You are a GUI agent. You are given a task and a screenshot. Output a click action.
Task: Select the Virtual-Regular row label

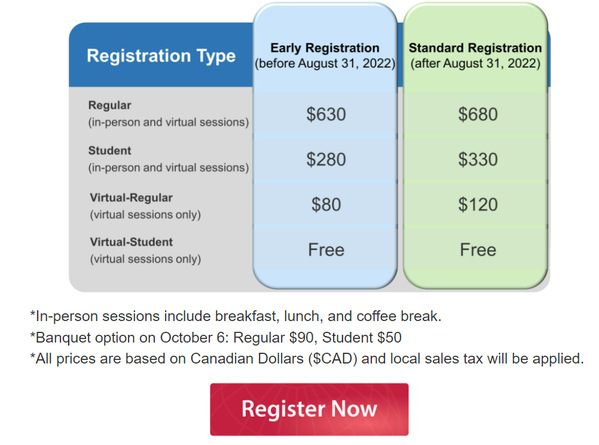pyautogui.click(x=145, y=206)
